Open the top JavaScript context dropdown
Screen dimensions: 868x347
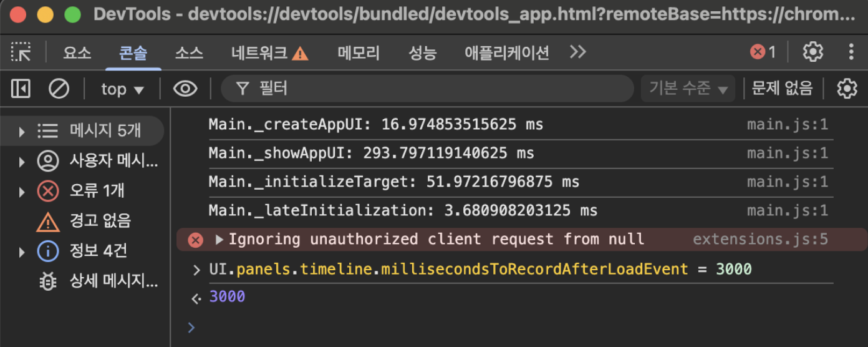(122, 89)
